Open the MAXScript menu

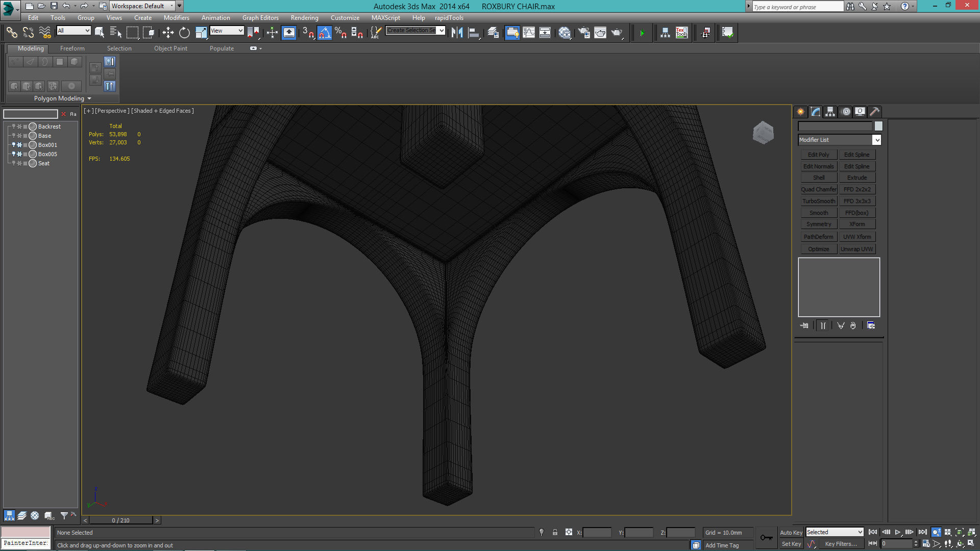386,18
